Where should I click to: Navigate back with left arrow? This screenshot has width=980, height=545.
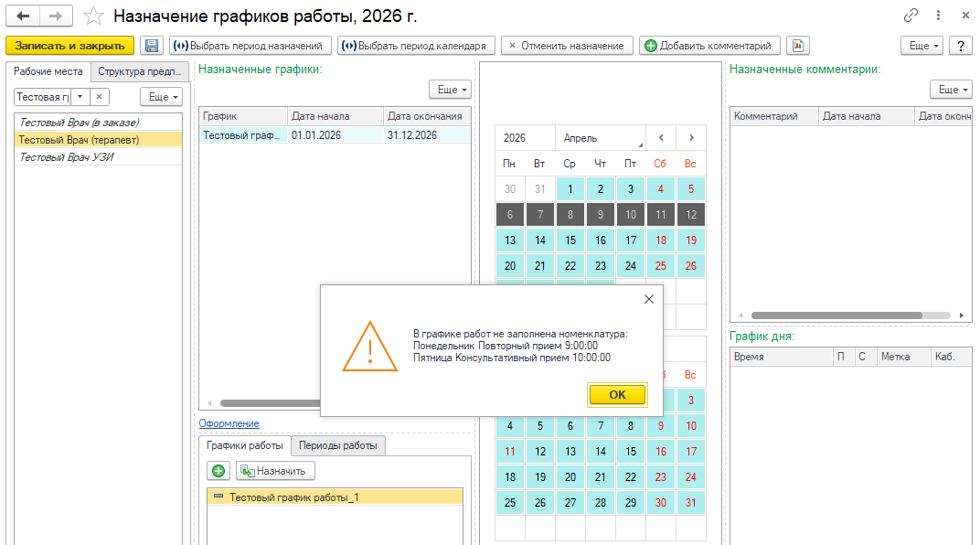23,16
